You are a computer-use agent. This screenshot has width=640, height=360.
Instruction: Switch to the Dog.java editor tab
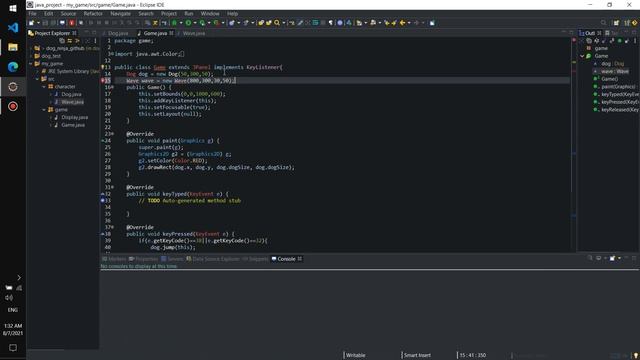118,33
